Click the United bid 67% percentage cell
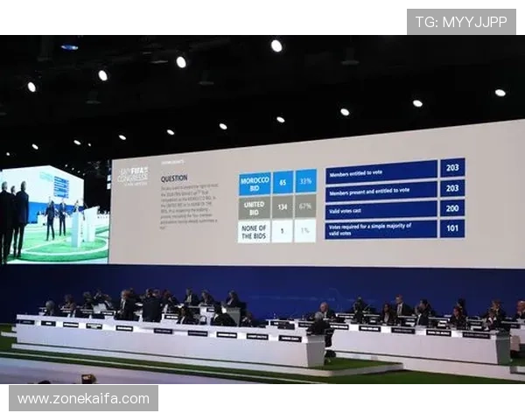This screenshot has height=420, width=525. point(305,206)
